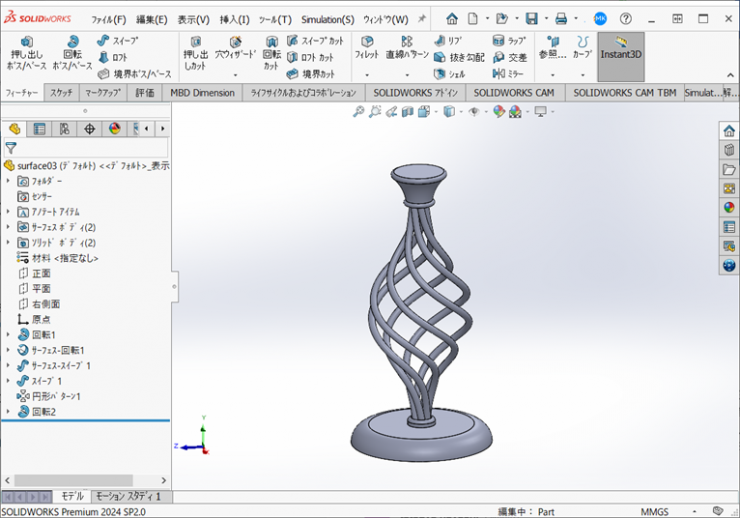The width and height of the screenshot is (740, 518).
Task: Toggle Hide/Show Items eye icon
Action: 473,112
